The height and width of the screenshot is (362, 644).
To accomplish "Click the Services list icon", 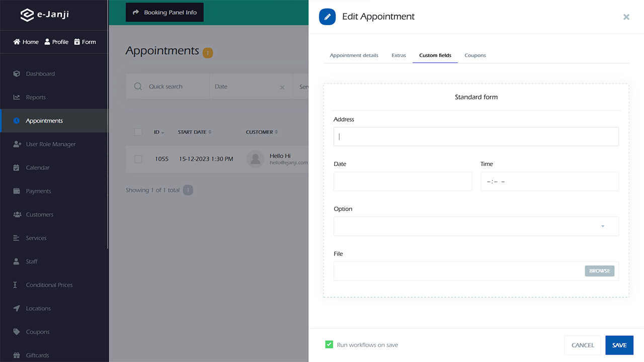I will click(17, 238).
